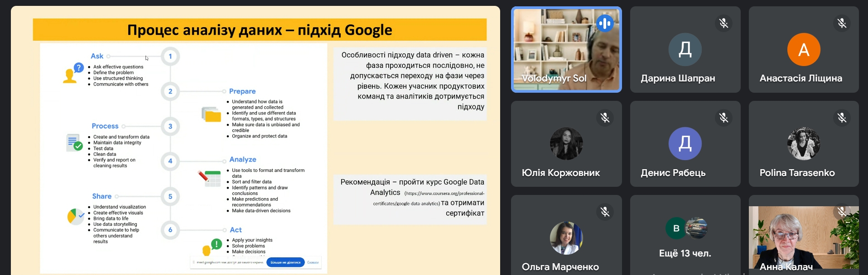This screenshot has width=868, height=275.
Task: Click the Analyze spreadsheet pencil icon on the slide
Action: [x=209, y=178]
